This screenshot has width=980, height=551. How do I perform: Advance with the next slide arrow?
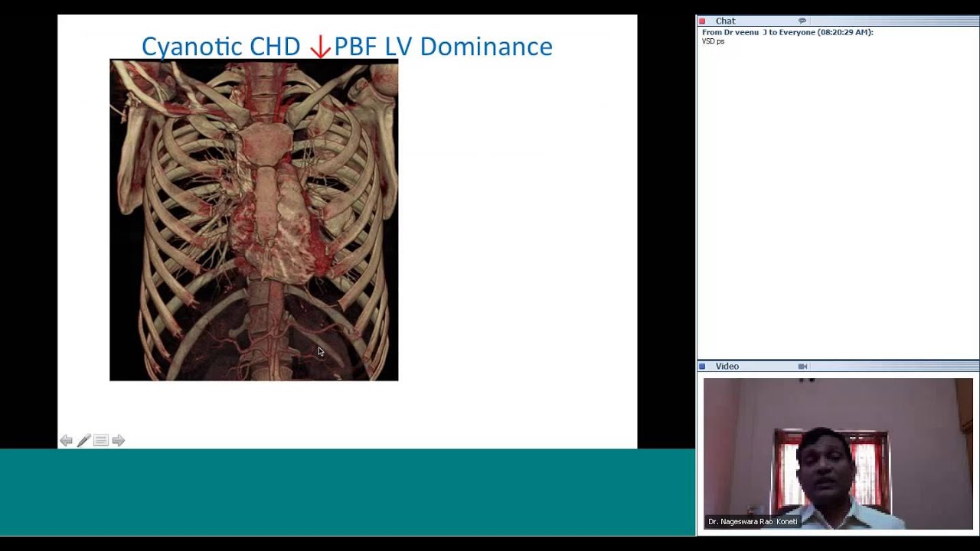[x=119, y=440]
